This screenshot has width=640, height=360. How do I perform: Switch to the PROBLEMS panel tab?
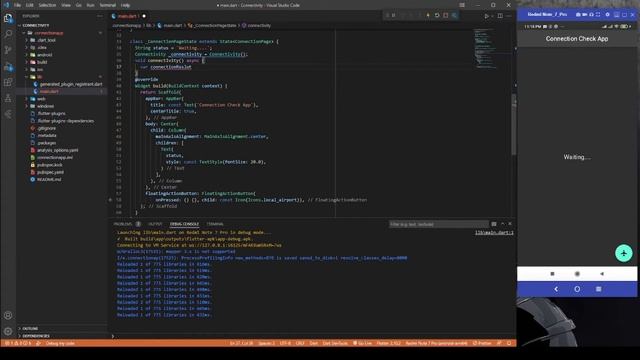pyautogui.click(x=123, y=224)
